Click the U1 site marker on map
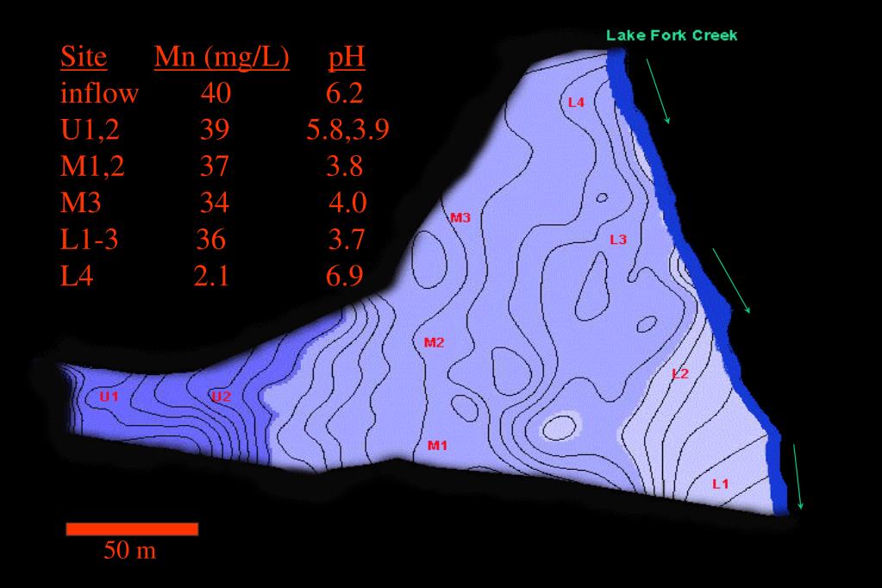Image resolution: width=882 pixels, height=588 pixels. click(x=109, y=397)
